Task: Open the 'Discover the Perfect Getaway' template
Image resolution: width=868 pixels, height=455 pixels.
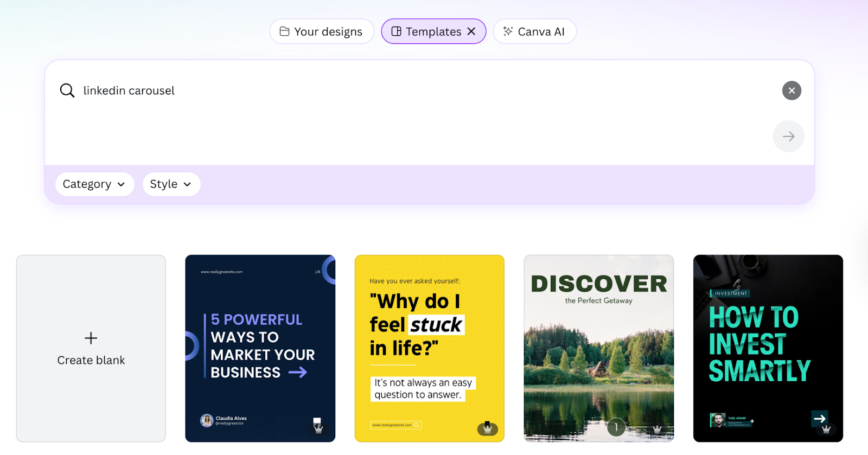Action: pyautogui.click(x=599, y=349)
